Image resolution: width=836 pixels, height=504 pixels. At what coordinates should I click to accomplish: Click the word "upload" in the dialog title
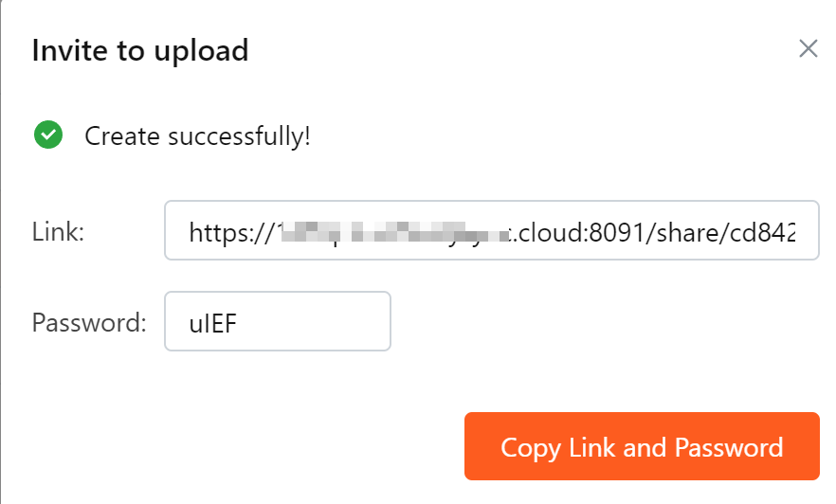[x=202, y=52]
